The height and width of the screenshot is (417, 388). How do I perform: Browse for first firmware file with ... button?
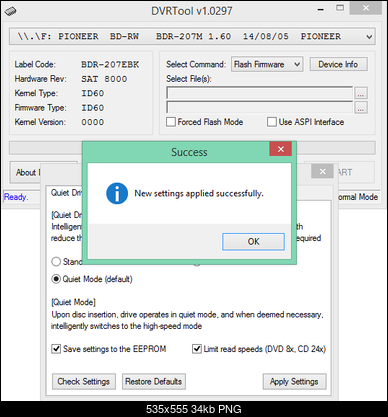point(360,93)
